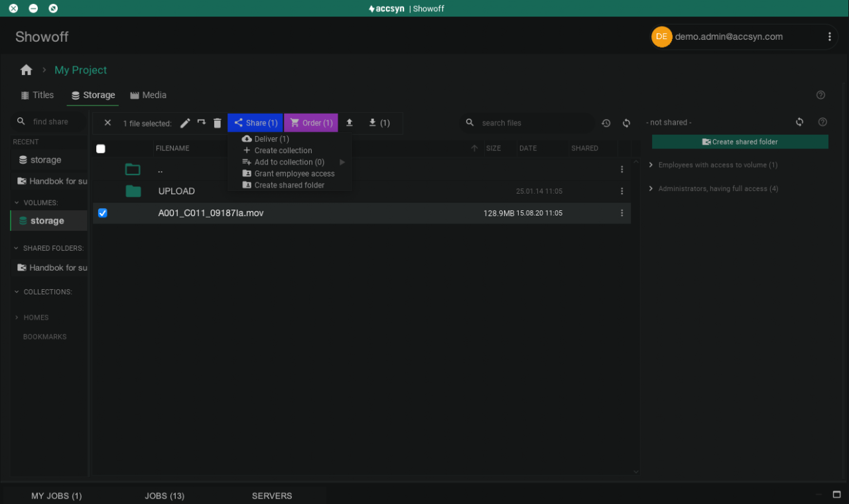The image size is (849, 504).
Task: Click the orange DE user avatar
Action: [661, 36]
